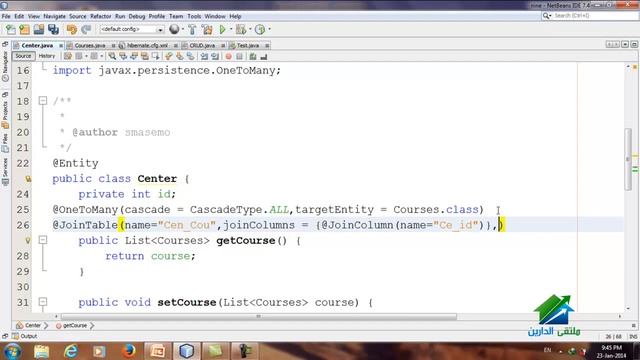Toggle Bookmark icon in editor toolbar
Viewport: 640px width, 360px height.
coord(190,56)
